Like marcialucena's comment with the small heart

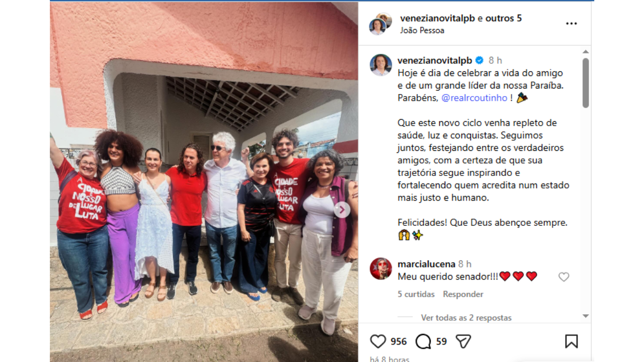click(563, 277)
